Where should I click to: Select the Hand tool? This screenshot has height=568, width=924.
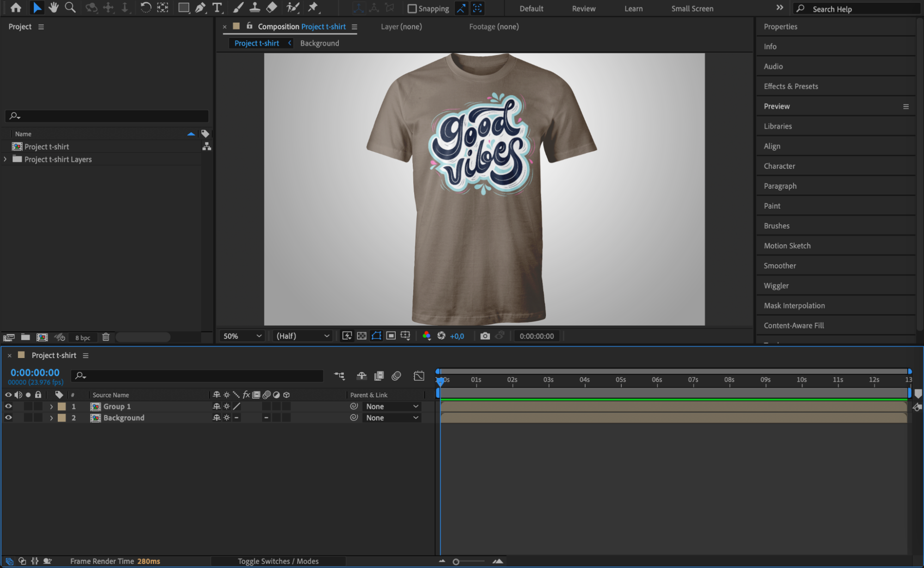[x=54, y=7]
